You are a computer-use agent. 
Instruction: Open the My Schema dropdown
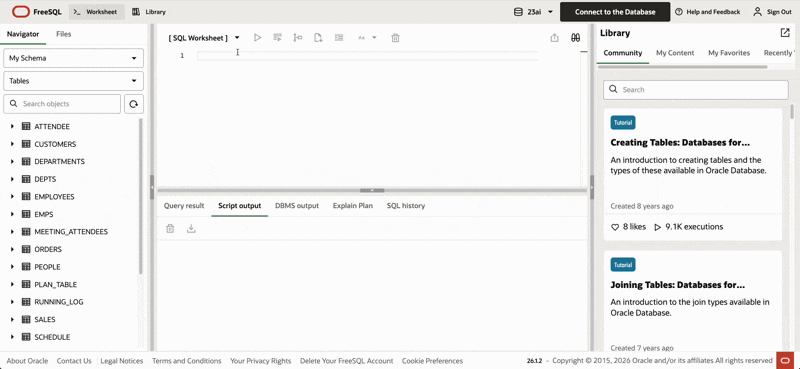tap(73, 58)
